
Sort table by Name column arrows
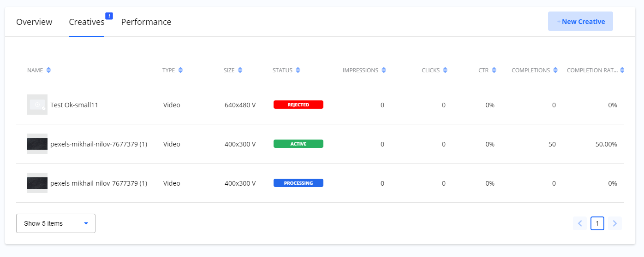click(x=48, y=70)
